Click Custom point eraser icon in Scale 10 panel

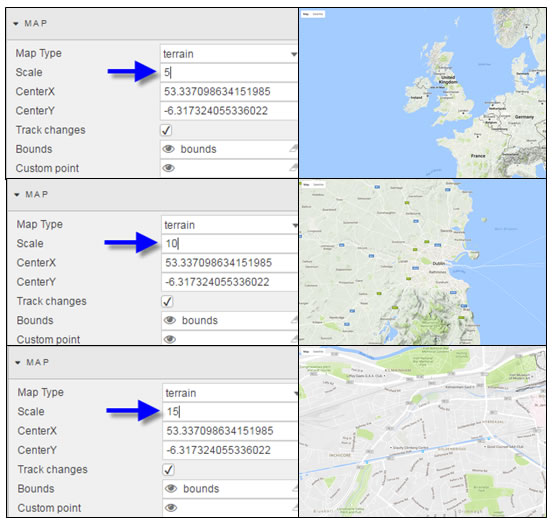point(294,339)
